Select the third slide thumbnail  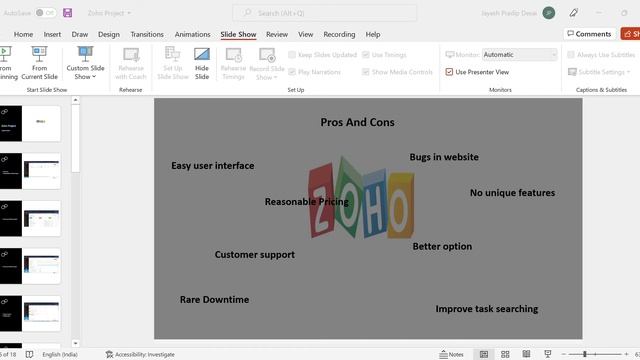point(30,218)
